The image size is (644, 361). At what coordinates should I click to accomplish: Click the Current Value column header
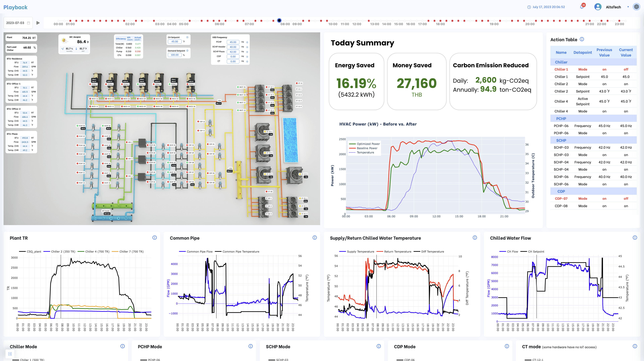click(626, 52)
